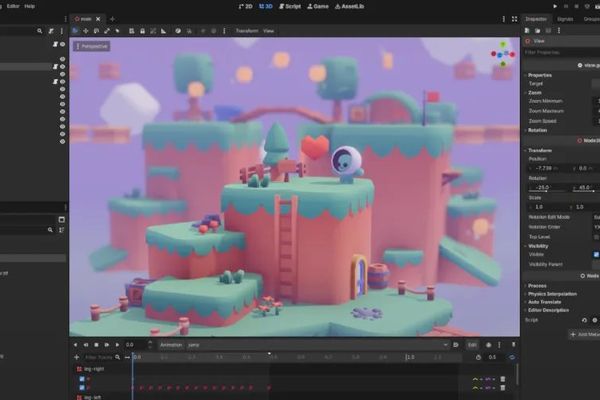Open the Signals tab
600x400 pixels.
(x=565, y=19)
